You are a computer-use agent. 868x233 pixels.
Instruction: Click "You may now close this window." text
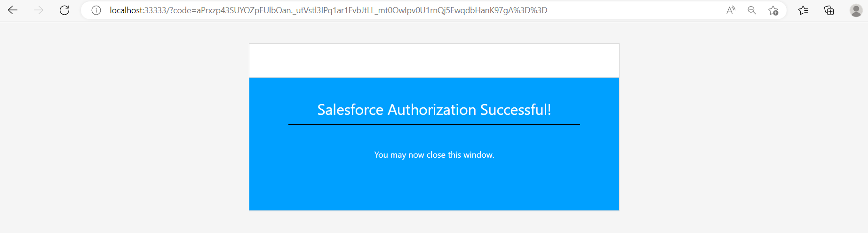(434, 155)
